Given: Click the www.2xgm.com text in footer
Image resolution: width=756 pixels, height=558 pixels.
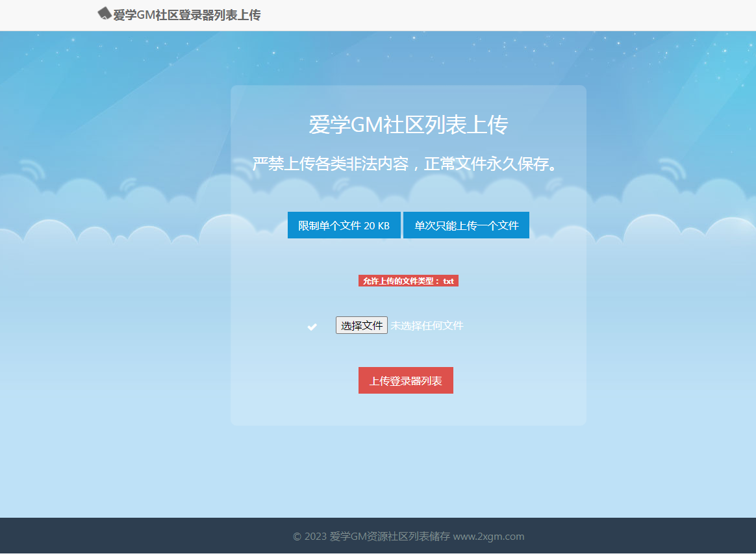Looking at the screenshot, I should 488,537.
